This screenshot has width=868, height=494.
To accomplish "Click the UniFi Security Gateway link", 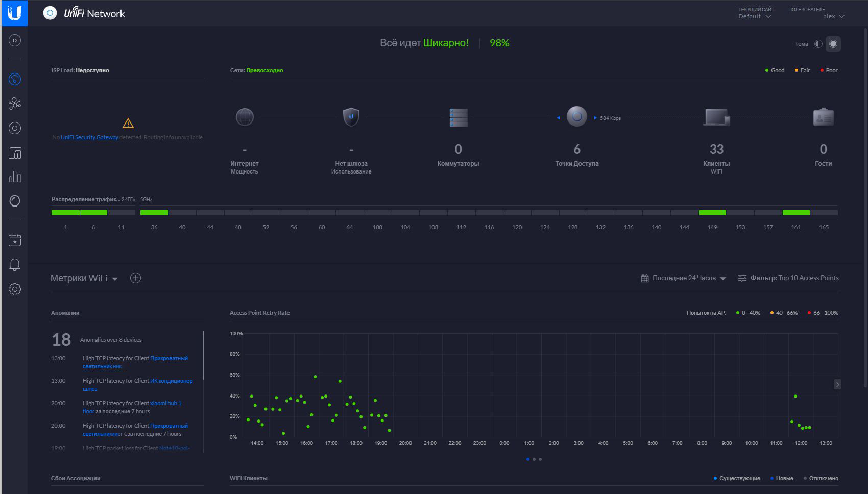I will point(89,137).
